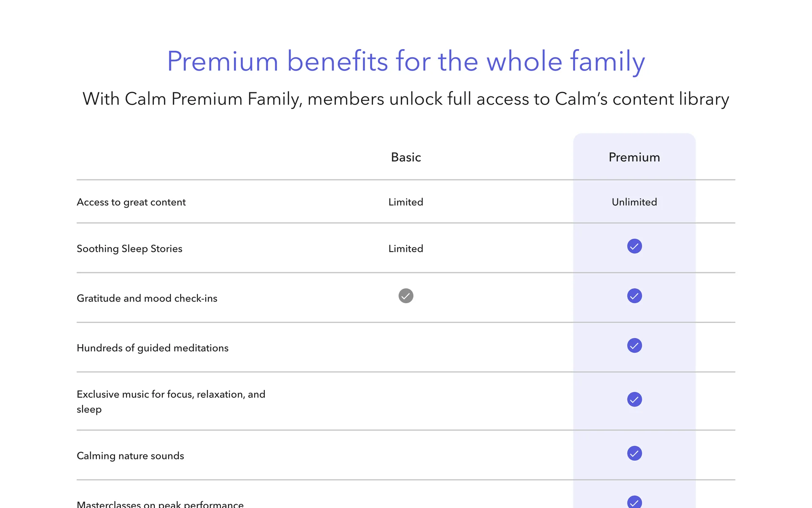The image size is (812, 508).
Task: Click Premium checkmark for guided meditations
Action: coord(634,345)
